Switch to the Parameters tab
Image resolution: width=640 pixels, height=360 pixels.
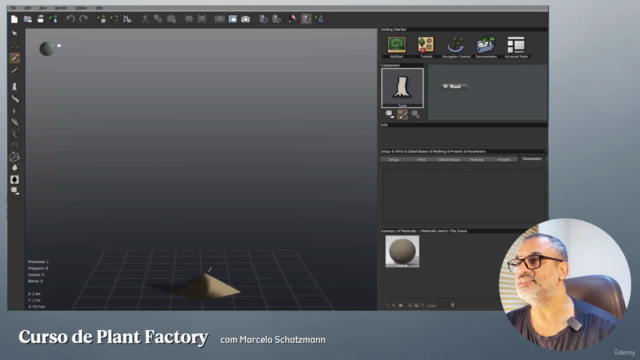click(532, 159)
